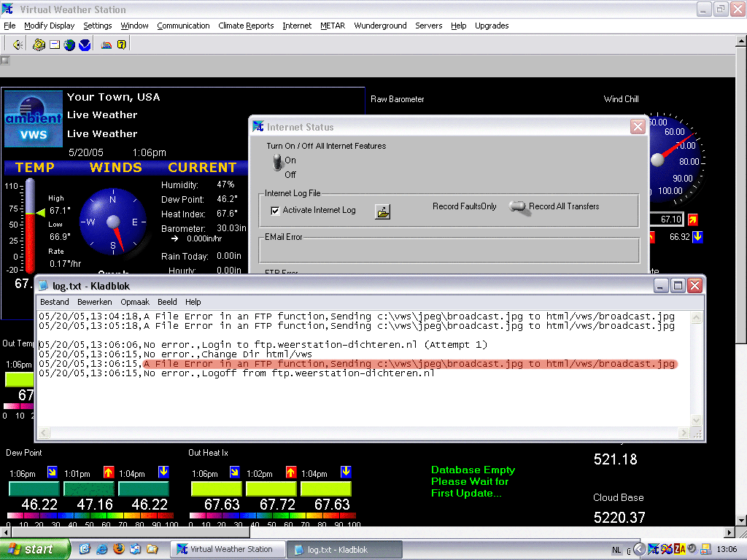Click the Notepad vertical scrollbar down arrow
Image resolution: width=747 pixels, height=560 pixels.
tap(696, 420)
